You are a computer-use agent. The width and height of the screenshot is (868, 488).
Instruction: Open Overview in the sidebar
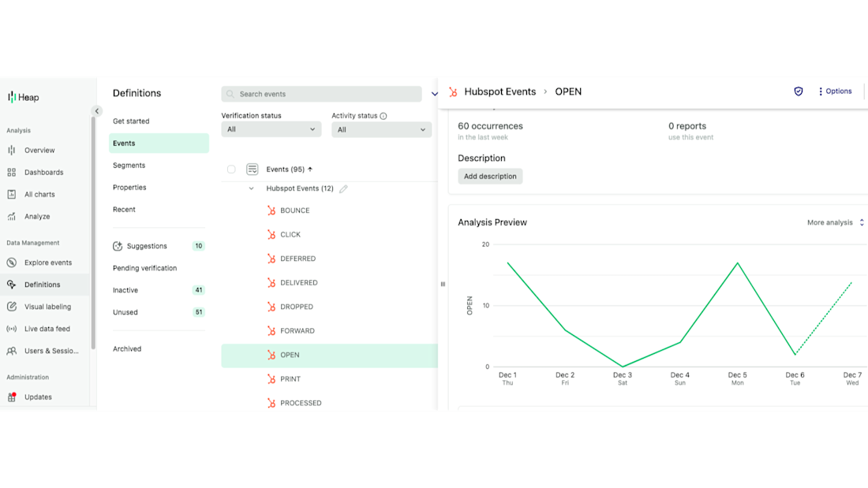39,151
